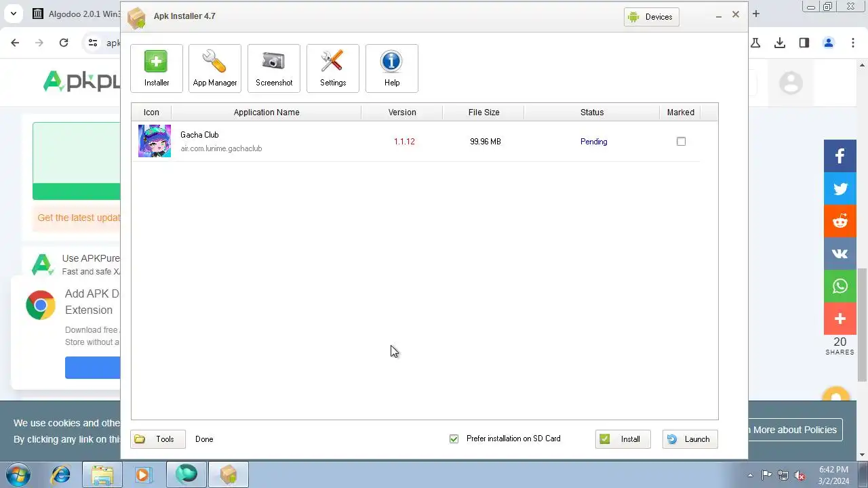Viewport: 868px width, 488px height.
Task: Click the Version column header
Action: 402,113
